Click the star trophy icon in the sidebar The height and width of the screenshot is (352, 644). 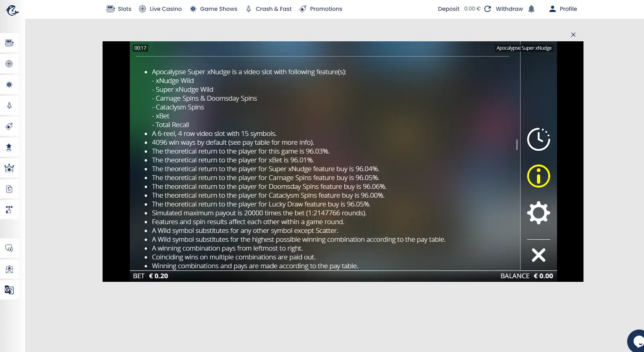tap(9, 147)
